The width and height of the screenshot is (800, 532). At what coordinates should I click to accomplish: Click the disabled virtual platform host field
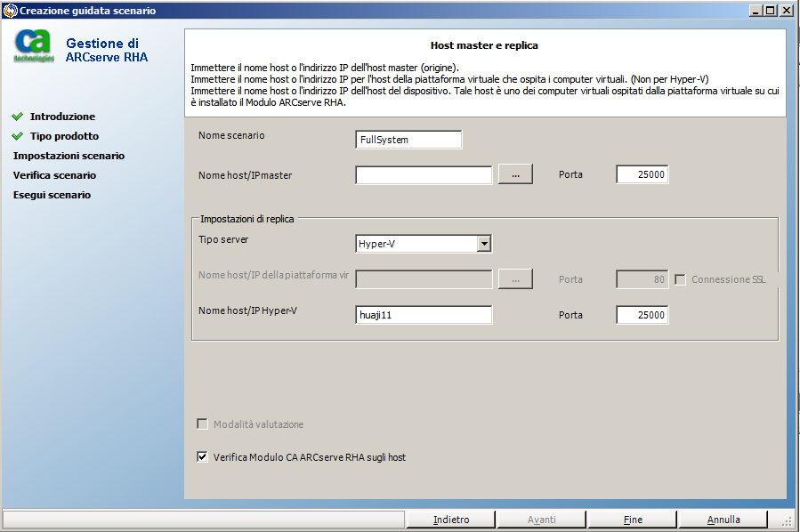point(424,279)
